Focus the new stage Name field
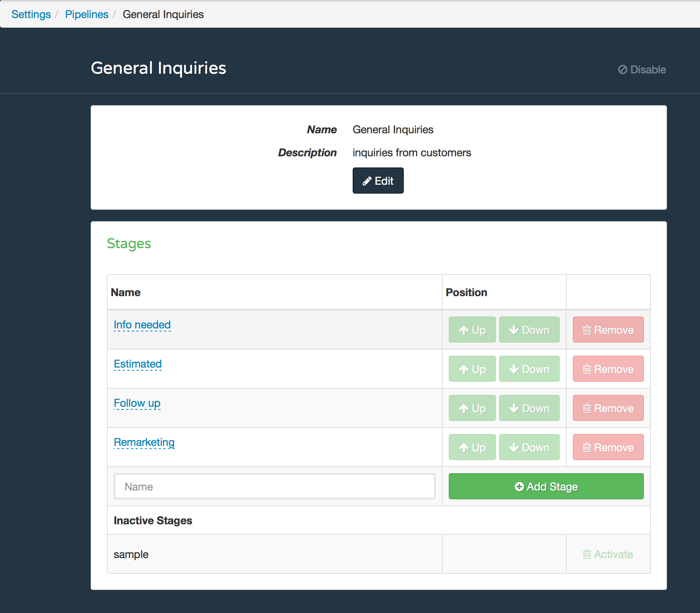This screenshot has height=613, width=700. pyautogui.click(x=274, y=486)
